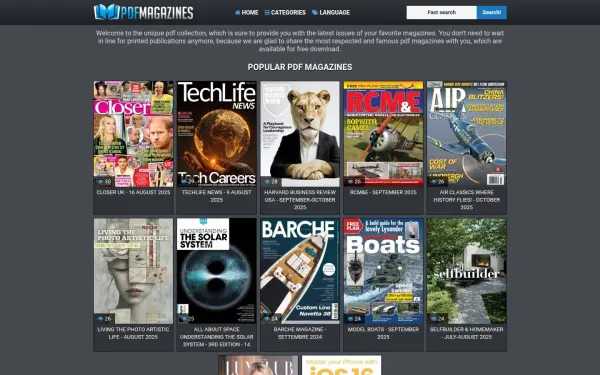Screen dimensions: 600x375
Task: Open the RCM&E magazine cover
Action: point(383,134)
